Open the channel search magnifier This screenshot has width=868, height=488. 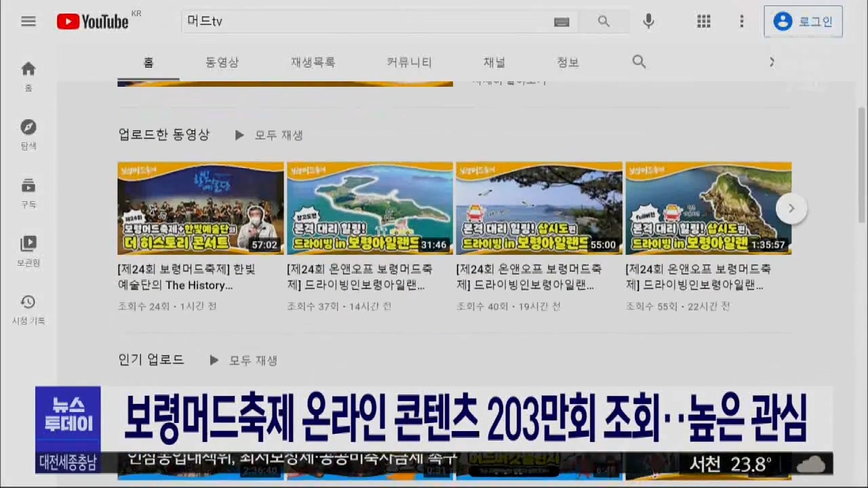point(639,62)
